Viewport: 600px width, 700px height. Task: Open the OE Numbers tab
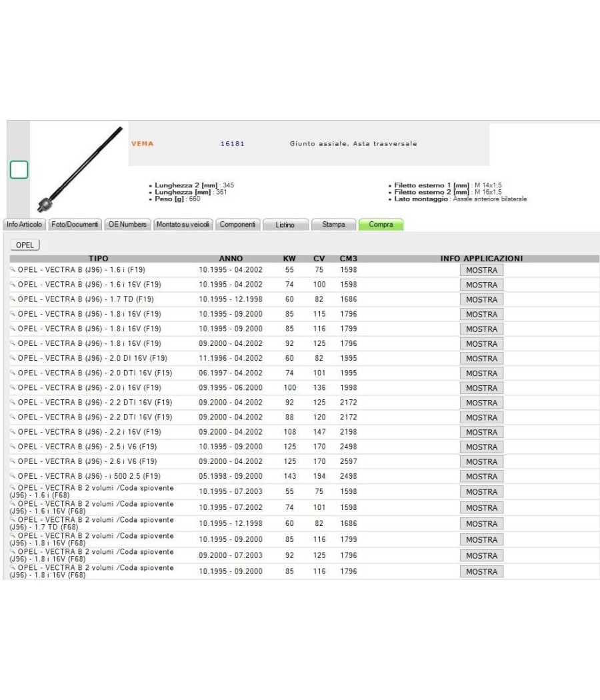click(x=128, y=224)
